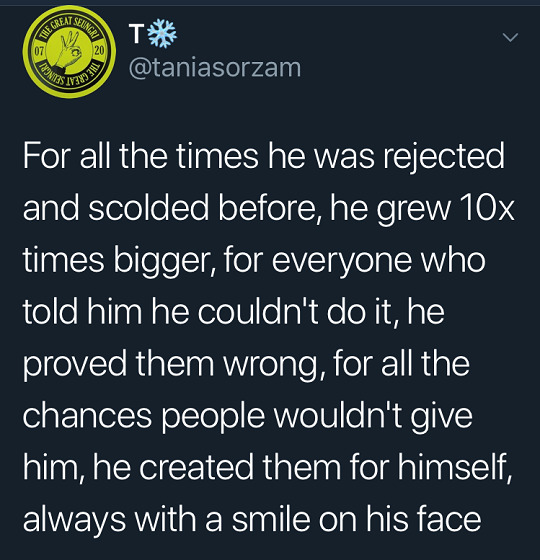This screenshot has width=540, height=560.
Task: Click the 20 label on the avatar badge
Action: 100,50
